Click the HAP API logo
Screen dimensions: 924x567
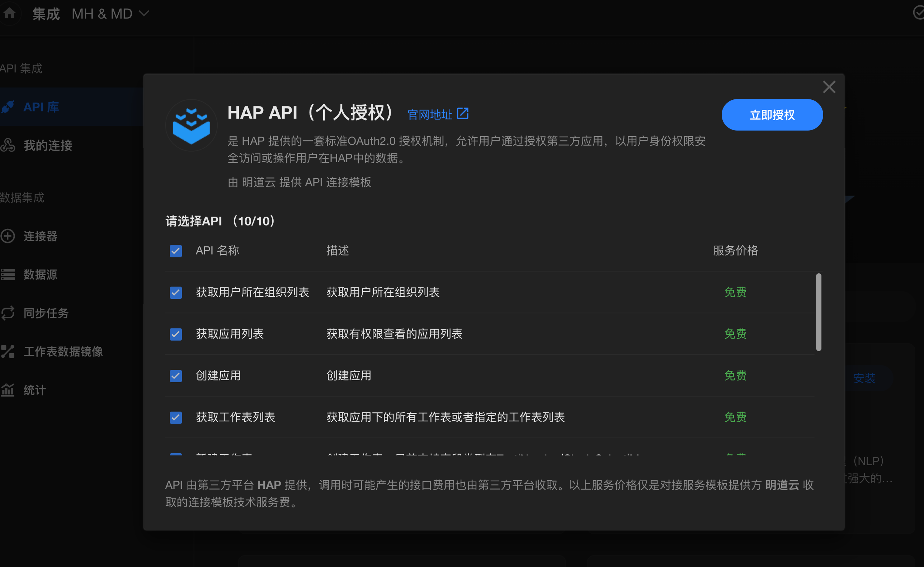[191, 125]
